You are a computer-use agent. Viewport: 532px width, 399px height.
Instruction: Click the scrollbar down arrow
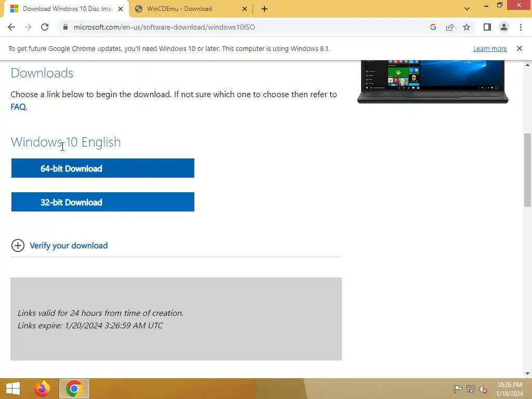[x=527, y=374]
